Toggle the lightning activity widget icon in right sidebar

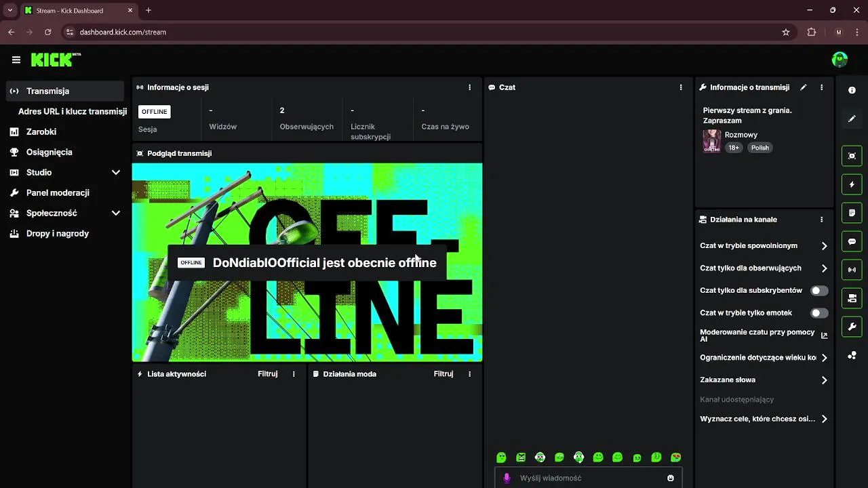(852, 184)
